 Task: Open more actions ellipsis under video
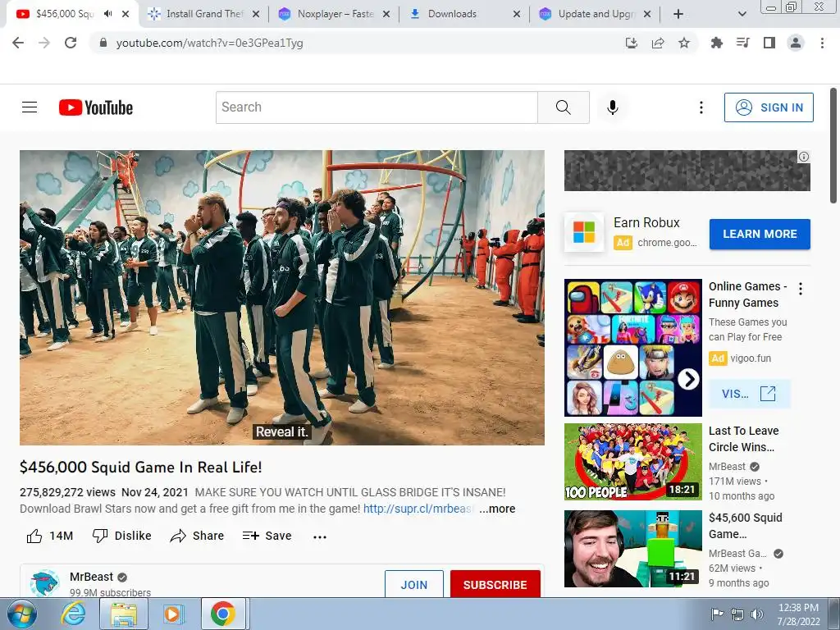[x=320, y=536]
